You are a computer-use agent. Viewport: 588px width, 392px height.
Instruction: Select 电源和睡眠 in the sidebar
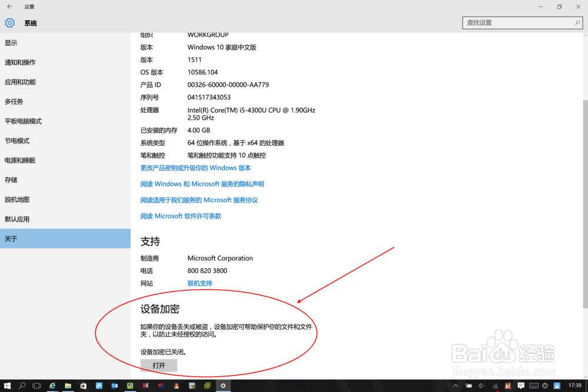(x=65, y=160)
